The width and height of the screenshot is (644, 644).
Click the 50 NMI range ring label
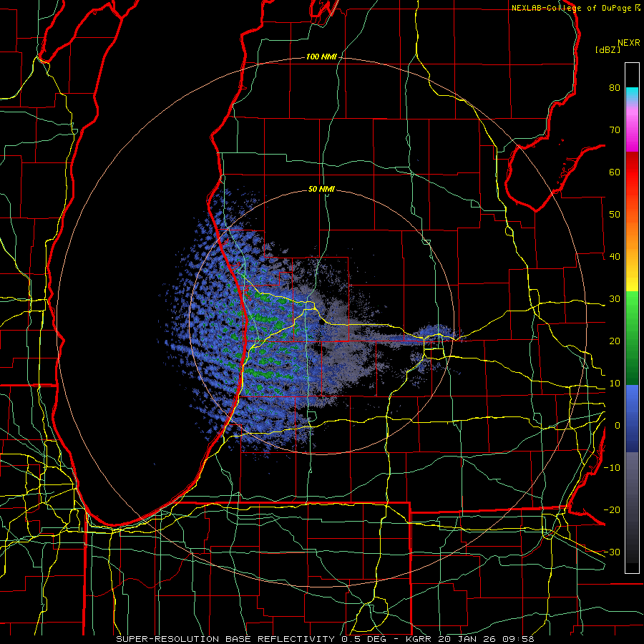[x=321, y=190]
